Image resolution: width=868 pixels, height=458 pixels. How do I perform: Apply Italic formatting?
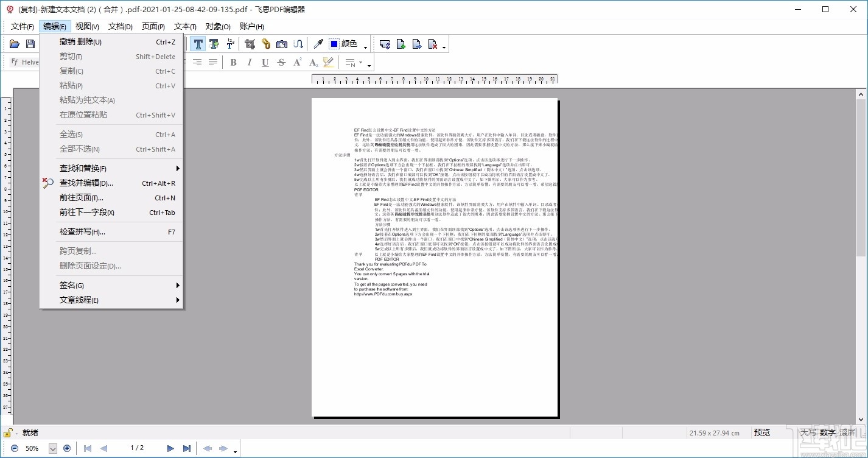(x=250, y=62)
